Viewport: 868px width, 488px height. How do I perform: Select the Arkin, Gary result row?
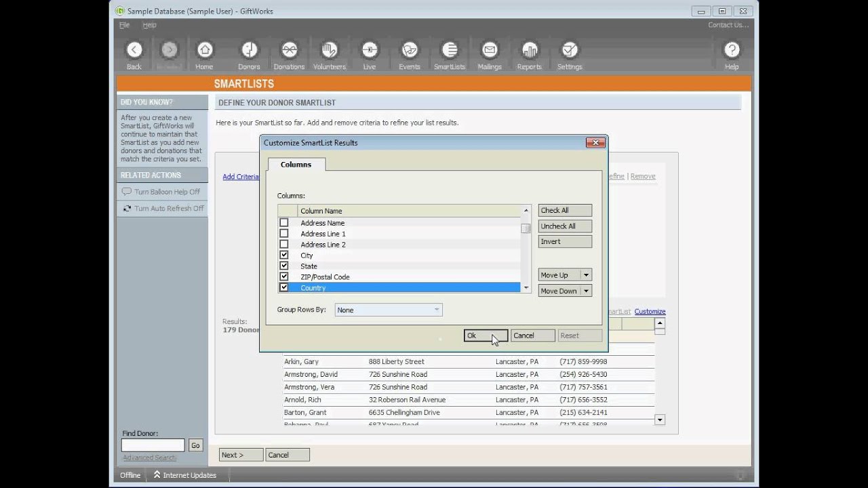point(469,362)
